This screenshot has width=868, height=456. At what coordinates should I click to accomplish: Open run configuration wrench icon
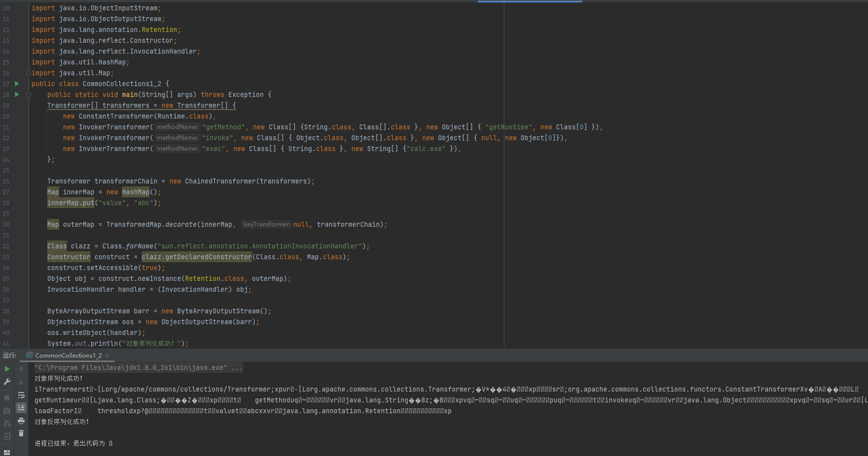click(x=7, y=382)
